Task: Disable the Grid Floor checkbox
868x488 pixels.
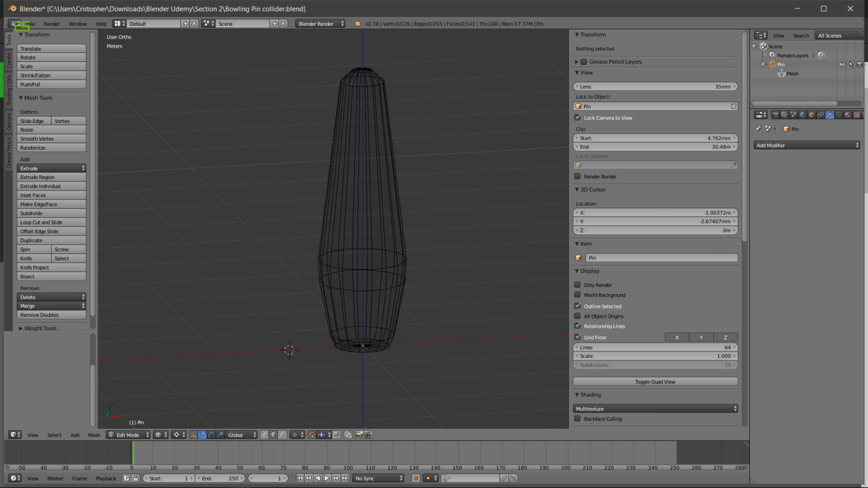Action: [x=578, y=337]
